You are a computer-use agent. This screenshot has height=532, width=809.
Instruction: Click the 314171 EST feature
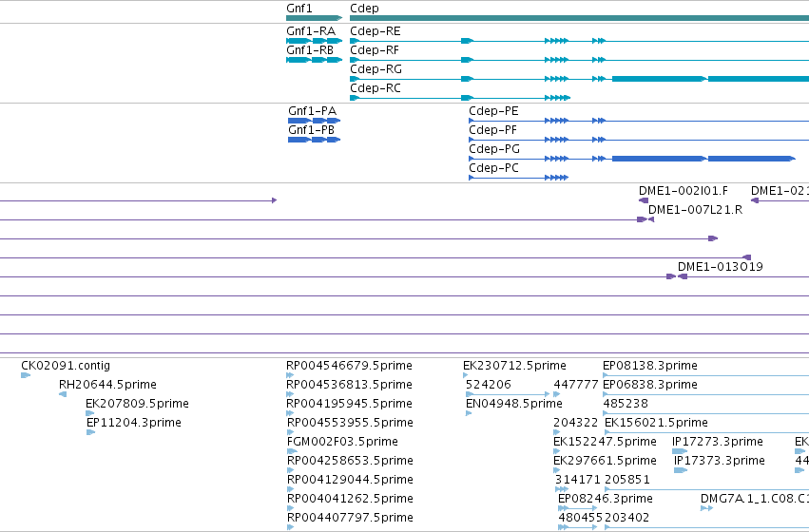562,490
